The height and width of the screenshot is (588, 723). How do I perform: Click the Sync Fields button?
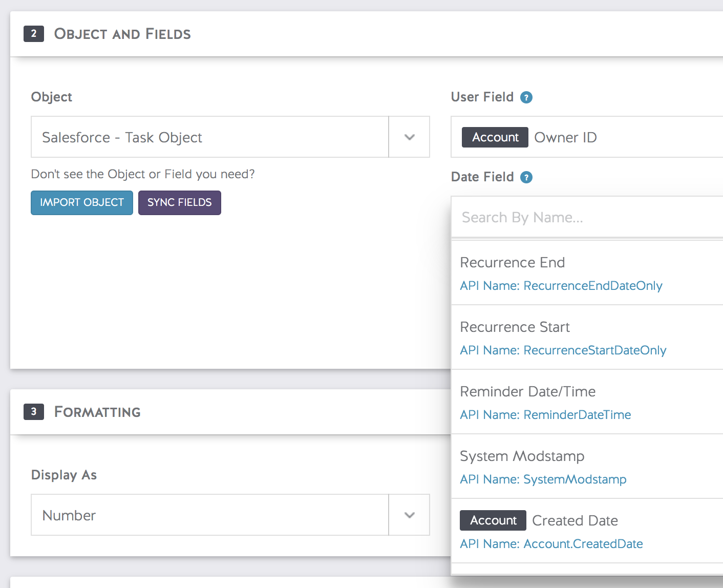coord(180,203)
